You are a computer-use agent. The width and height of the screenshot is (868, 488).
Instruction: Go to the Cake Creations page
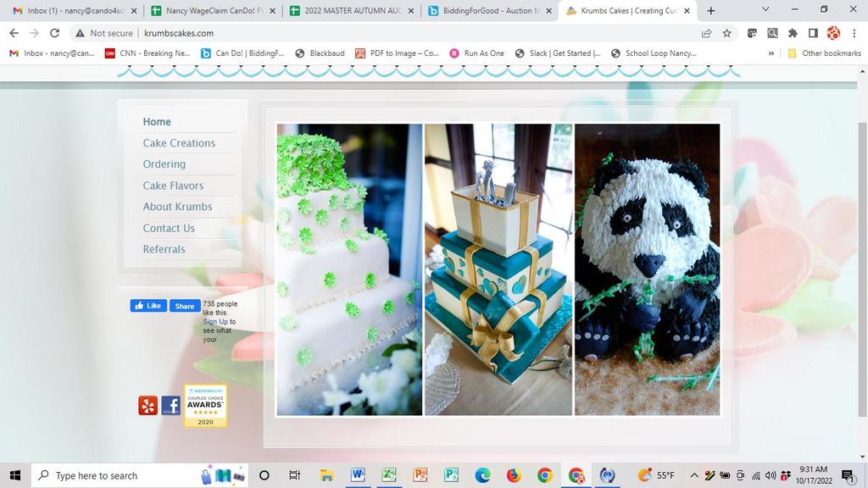[x=179, y=143]
